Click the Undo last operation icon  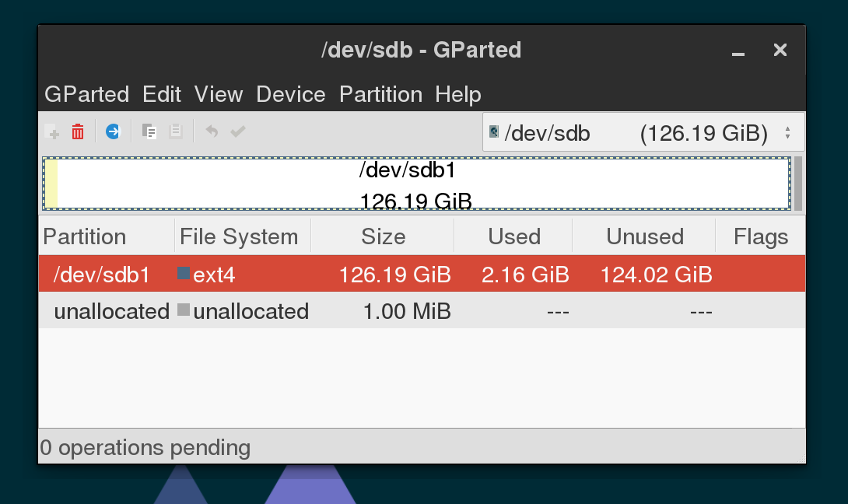coord(212,131)
